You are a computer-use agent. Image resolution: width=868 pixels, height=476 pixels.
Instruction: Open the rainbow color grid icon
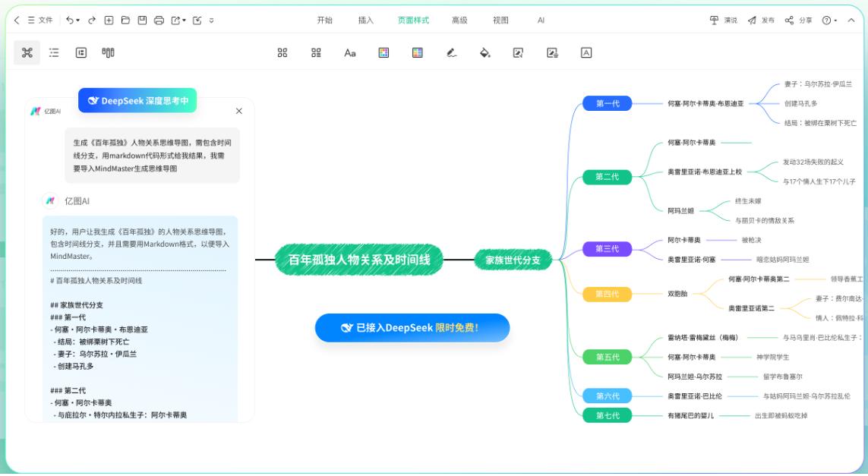(418, 52)
